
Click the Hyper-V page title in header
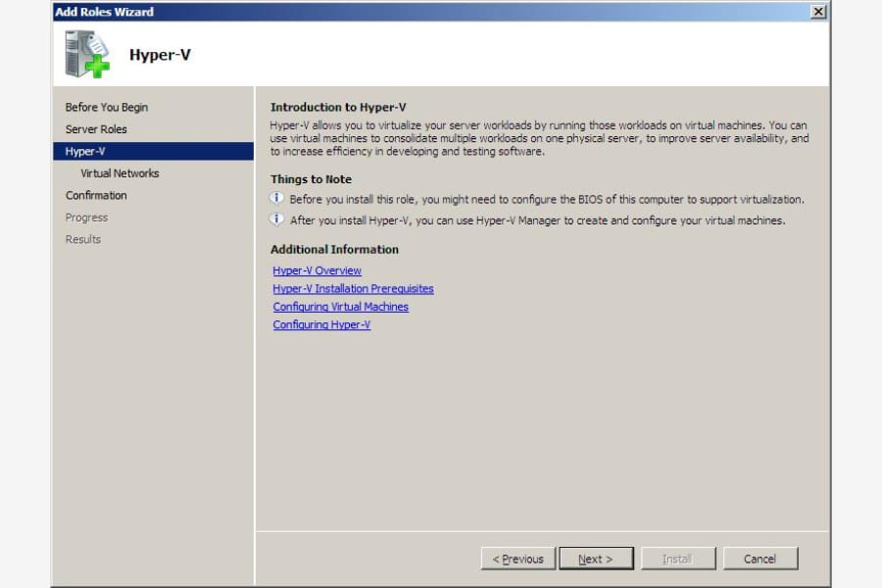160,55
